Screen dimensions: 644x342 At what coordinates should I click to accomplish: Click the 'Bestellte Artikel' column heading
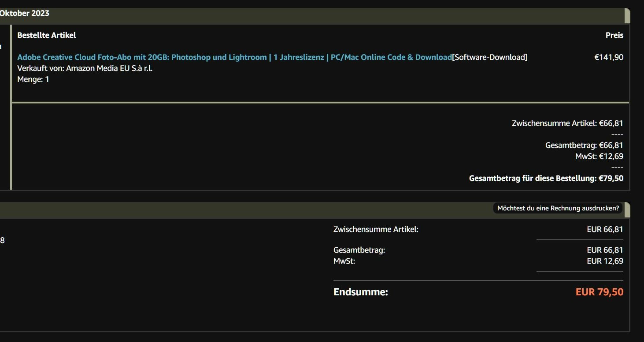(47, 35)
